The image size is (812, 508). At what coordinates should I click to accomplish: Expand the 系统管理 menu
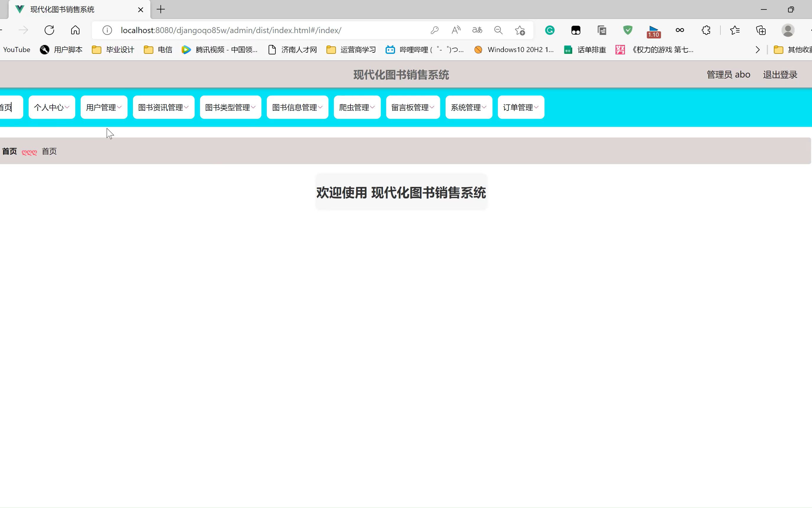click(x=469, y=107)
